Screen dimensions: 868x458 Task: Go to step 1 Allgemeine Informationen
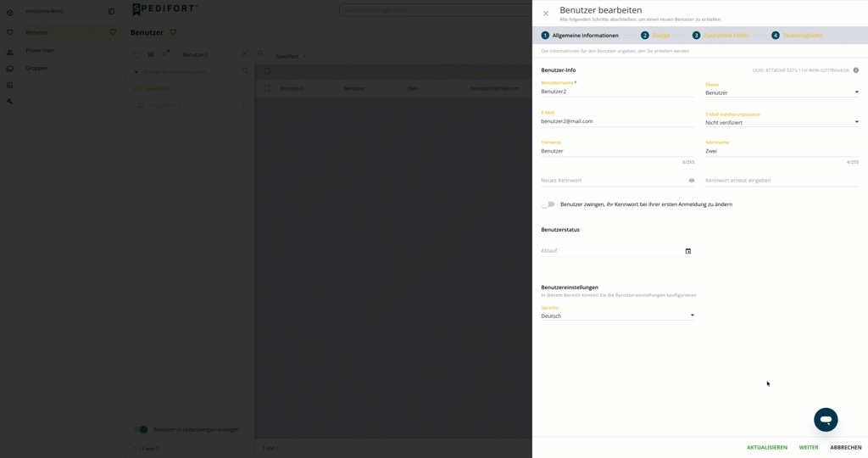(x=580, y=36)
